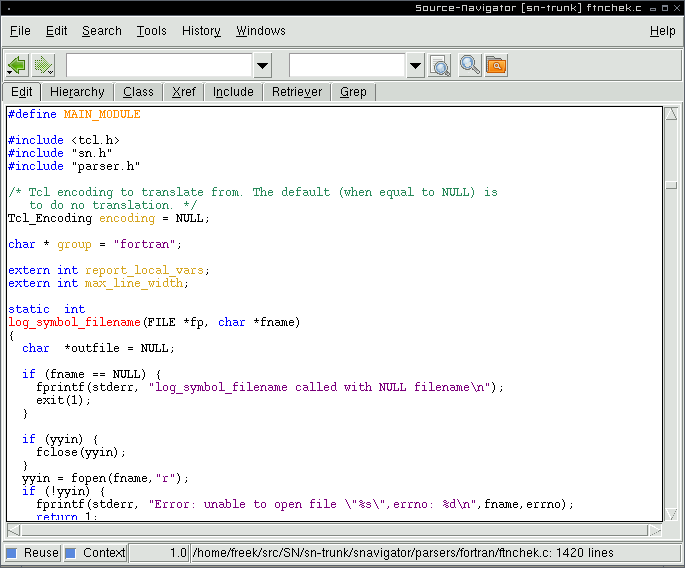Click the first toolbar text input field

pyautogui.click(x=159, y=66)
